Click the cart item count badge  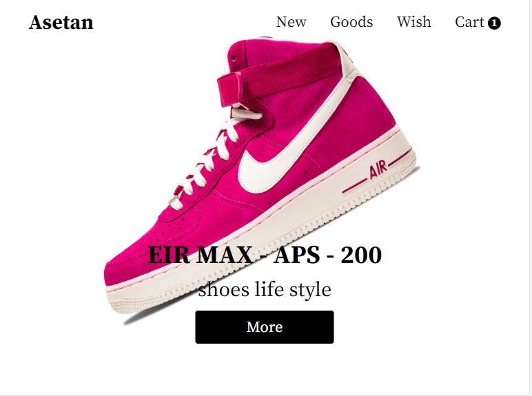(x=494, y=23)
